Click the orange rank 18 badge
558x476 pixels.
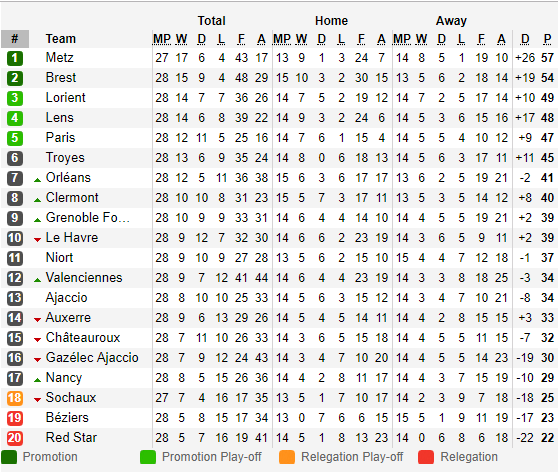[15, 398]
